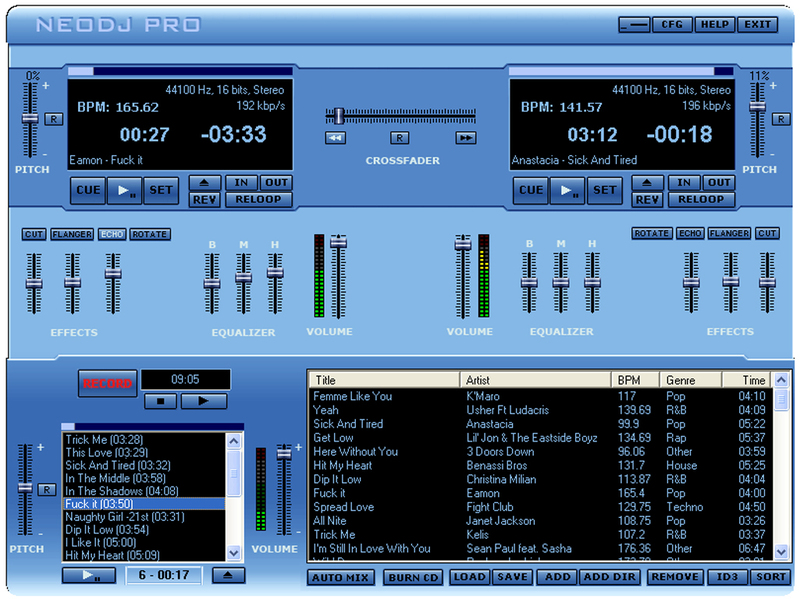Start recording with the RECORD button

point(108,384)
